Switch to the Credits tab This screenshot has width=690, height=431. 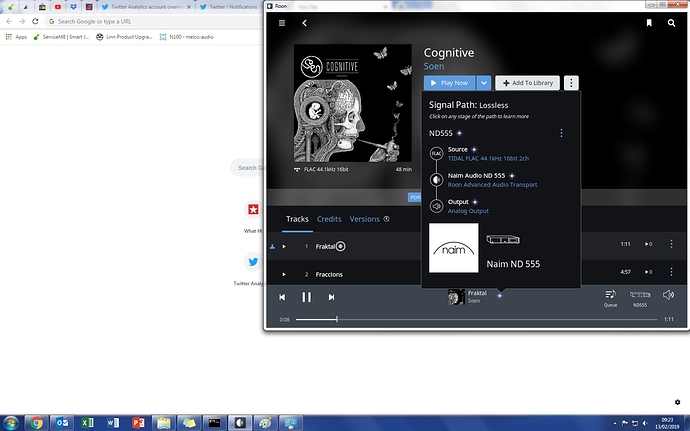pos(329,219)
